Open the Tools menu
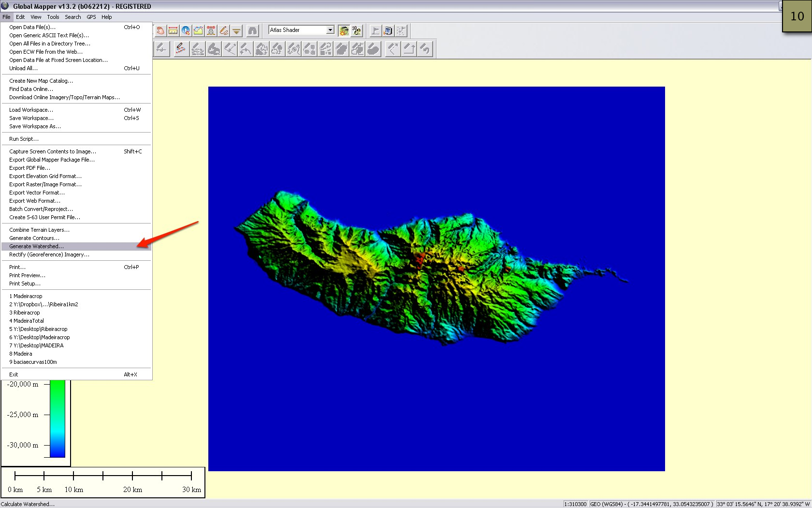The height and width of the screenshot is (508, 812). click(53, 17)
